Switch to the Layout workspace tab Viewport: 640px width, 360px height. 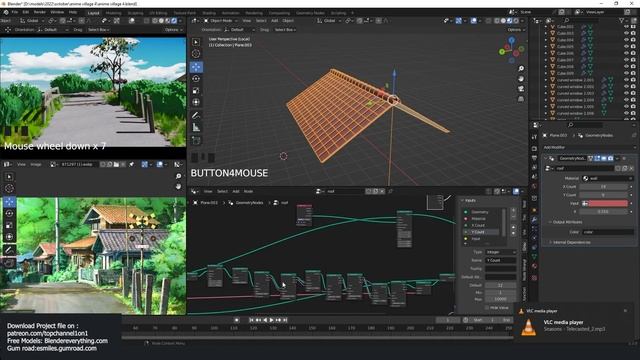pyautogui.click(x=93, y=13)
